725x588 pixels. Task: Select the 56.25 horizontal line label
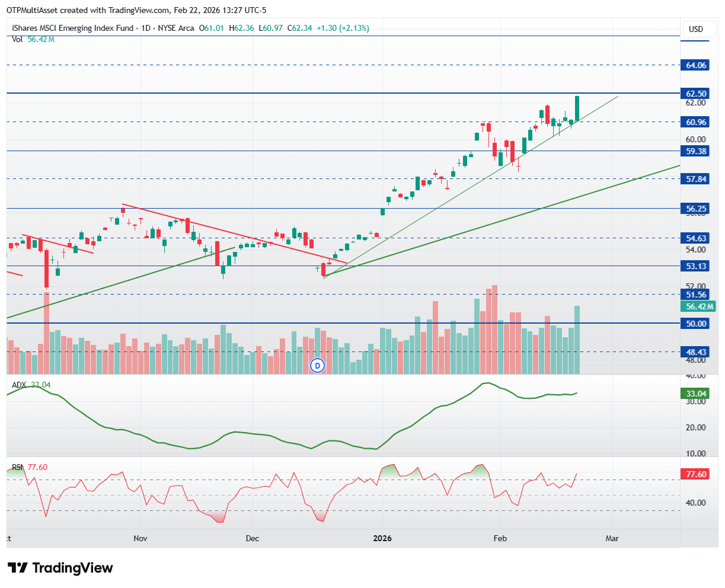pyautogui.click(x=696, y=209)
